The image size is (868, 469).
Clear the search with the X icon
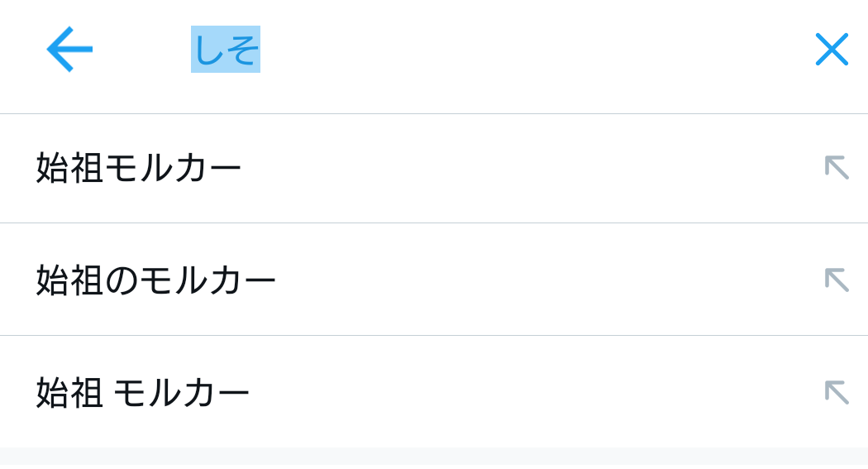831,50
